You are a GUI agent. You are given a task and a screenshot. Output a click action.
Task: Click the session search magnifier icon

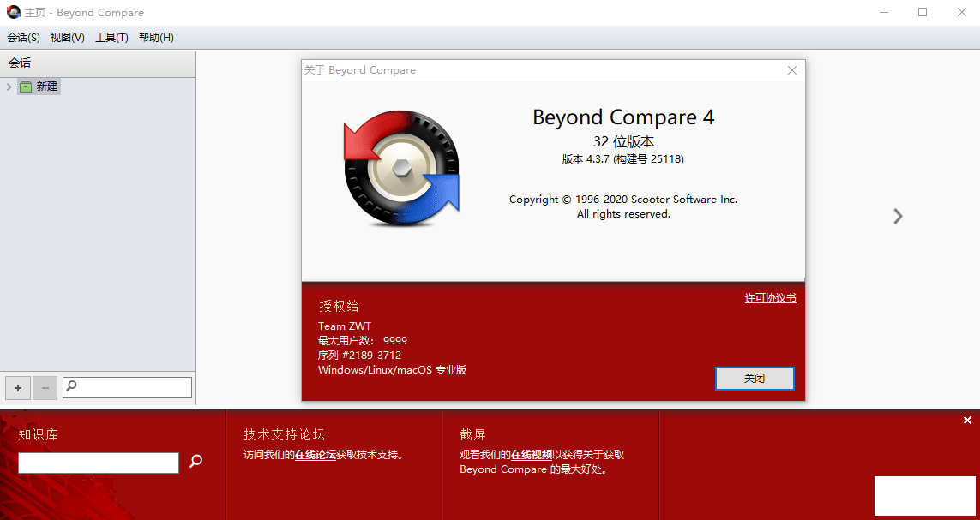[x=71, y=386]
